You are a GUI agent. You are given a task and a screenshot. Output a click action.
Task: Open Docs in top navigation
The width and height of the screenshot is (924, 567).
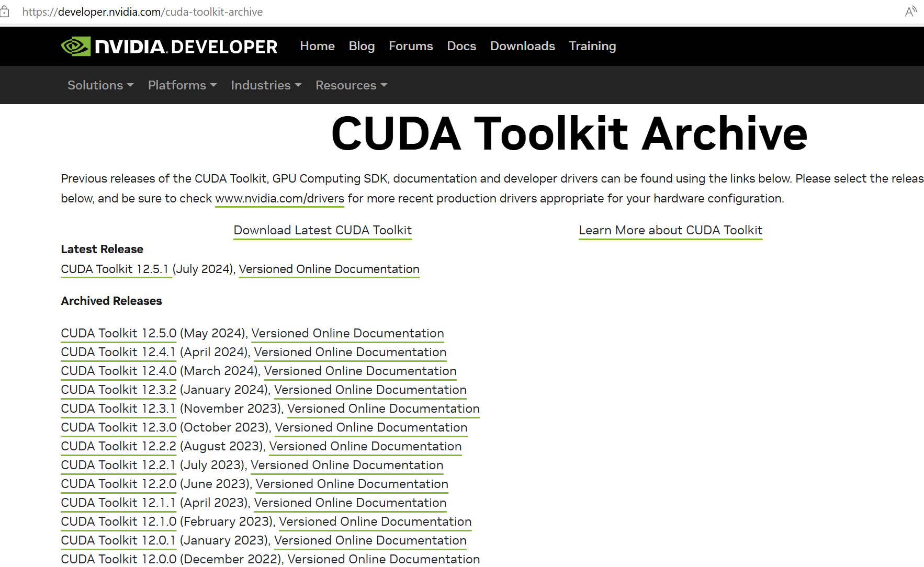(461, 46)
